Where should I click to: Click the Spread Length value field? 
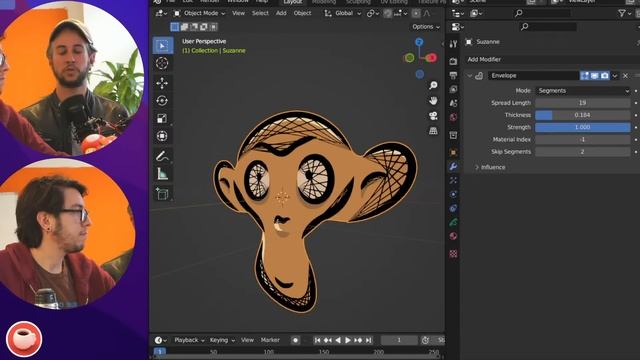(582, 103)
